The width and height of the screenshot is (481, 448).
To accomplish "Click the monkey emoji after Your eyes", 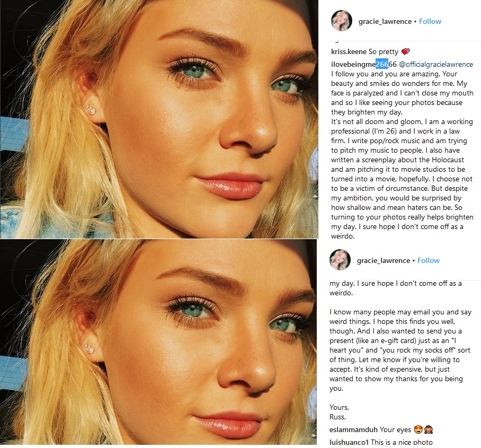I will coord(428,429).
